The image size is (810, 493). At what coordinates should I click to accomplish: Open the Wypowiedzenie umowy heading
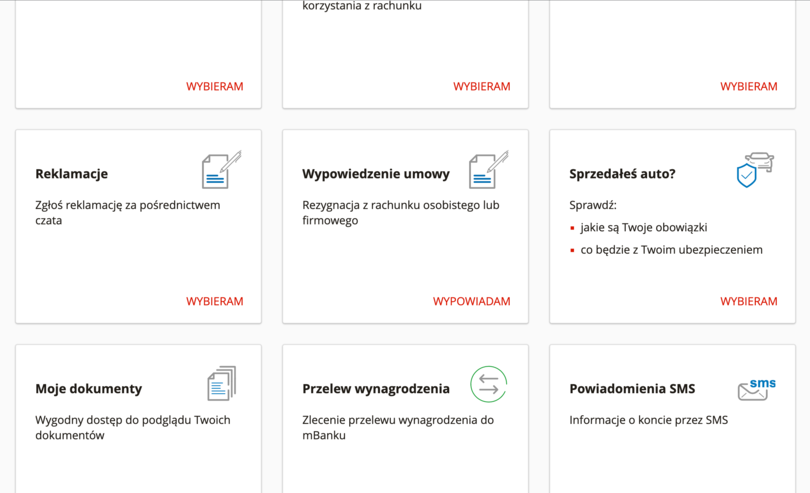[x=376, y=174]
